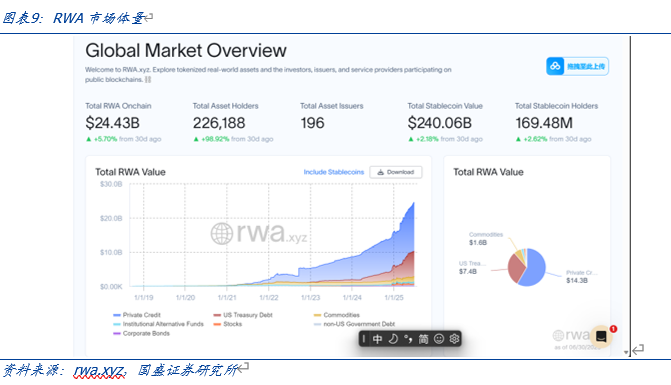Viewport: 671px width, 385px height.
Task: Toggle the Chinese input mode icon
Action: pyautogui.click(x=377, y=339)
